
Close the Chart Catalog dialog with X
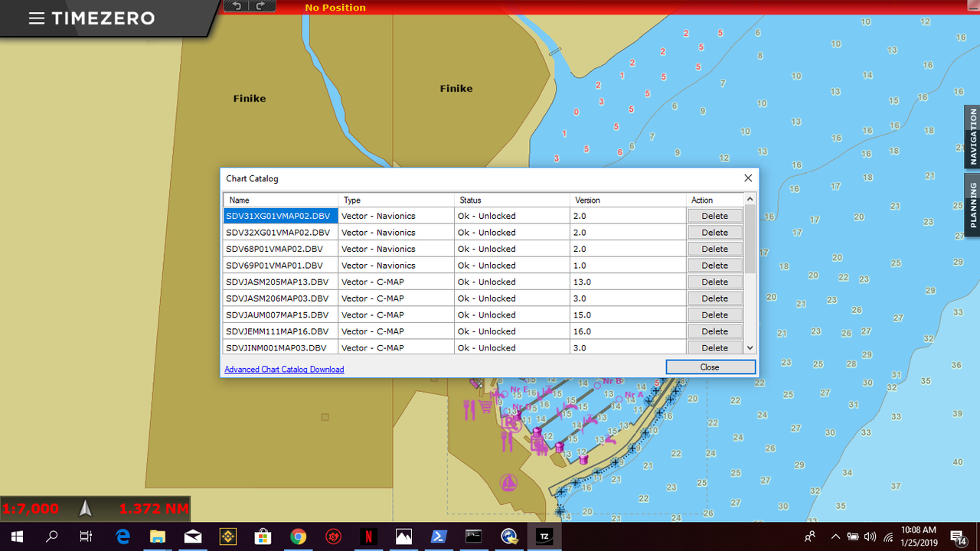point(748,178)
